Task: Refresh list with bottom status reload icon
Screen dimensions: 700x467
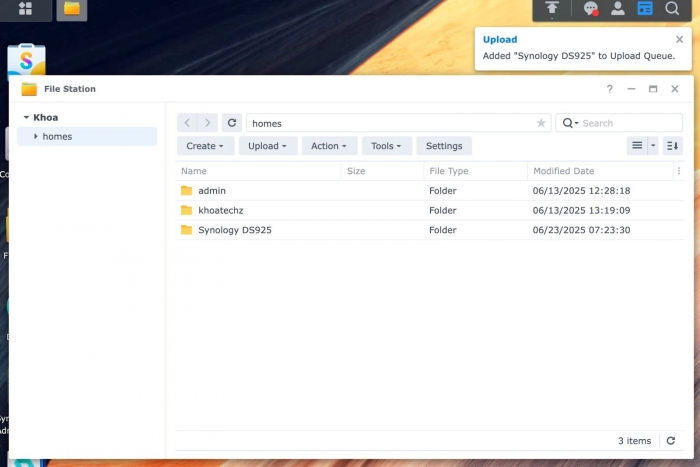Action: (671, 441)
